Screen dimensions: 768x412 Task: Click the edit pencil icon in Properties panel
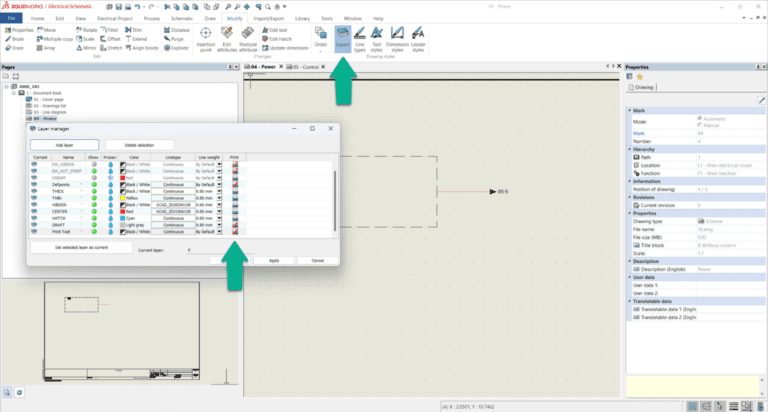point(762,100)
